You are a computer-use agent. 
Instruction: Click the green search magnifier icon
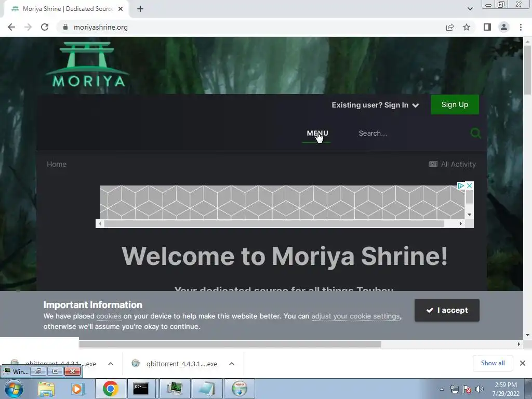[x=476, y=134]
